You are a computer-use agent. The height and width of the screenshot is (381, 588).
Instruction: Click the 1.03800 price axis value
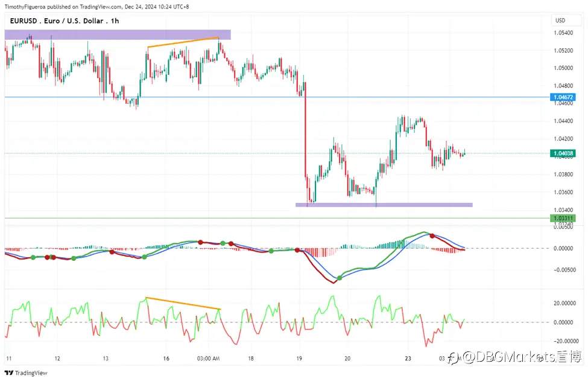click(x=563, y=174)
